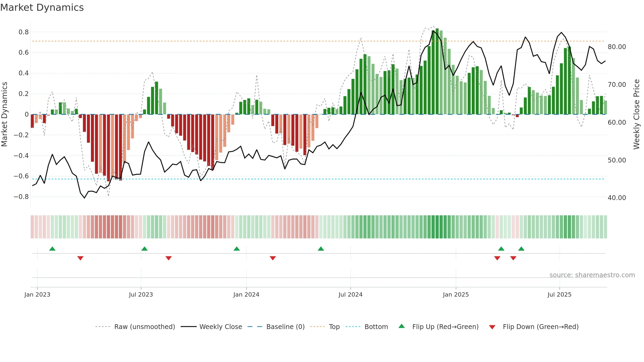This screenshot has height=362, width=644.
Task: Click the first red flip-down marker in early 2023
Action: 80,258
